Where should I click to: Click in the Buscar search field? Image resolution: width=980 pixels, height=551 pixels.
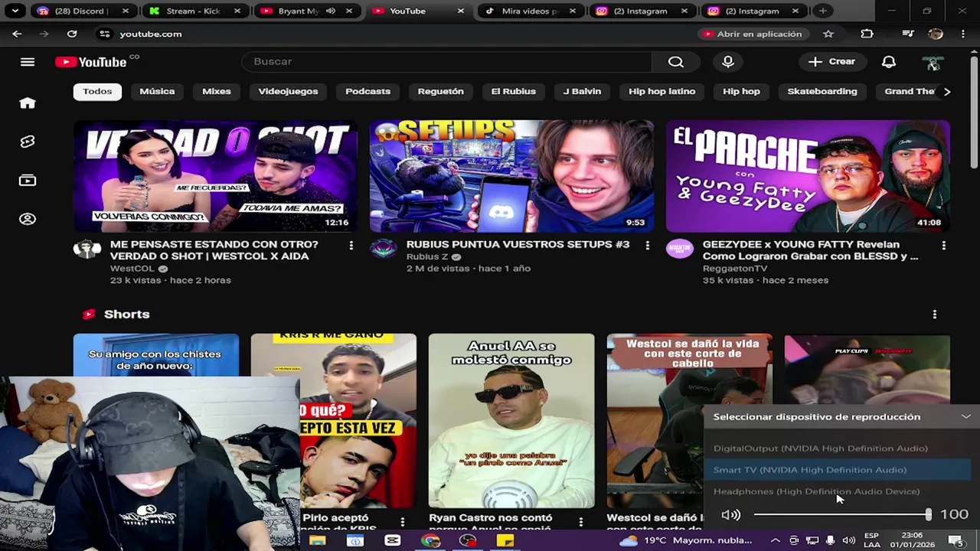446,62
